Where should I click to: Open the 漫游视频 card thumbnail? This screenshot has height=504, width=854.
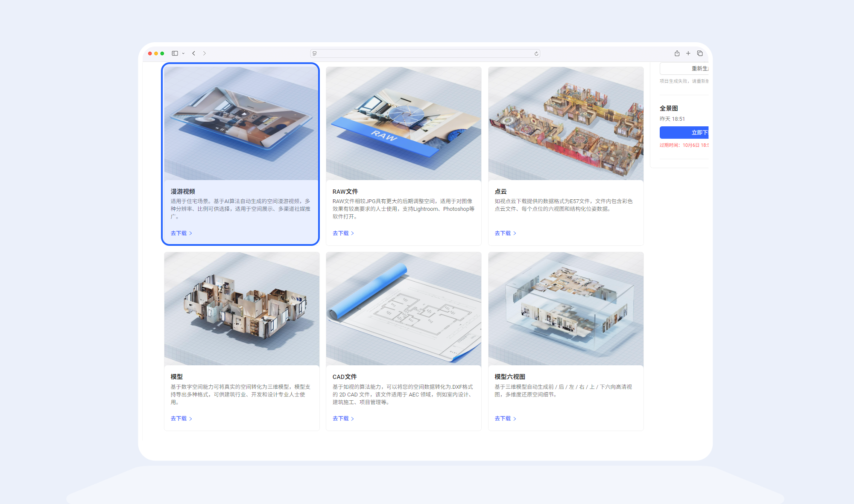(241, 123)
